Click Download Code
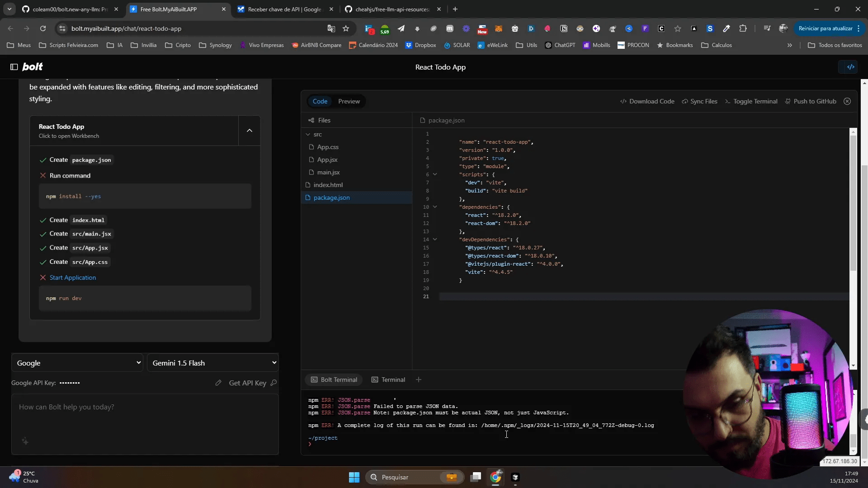The image size is (868, 488). [647, 101]
